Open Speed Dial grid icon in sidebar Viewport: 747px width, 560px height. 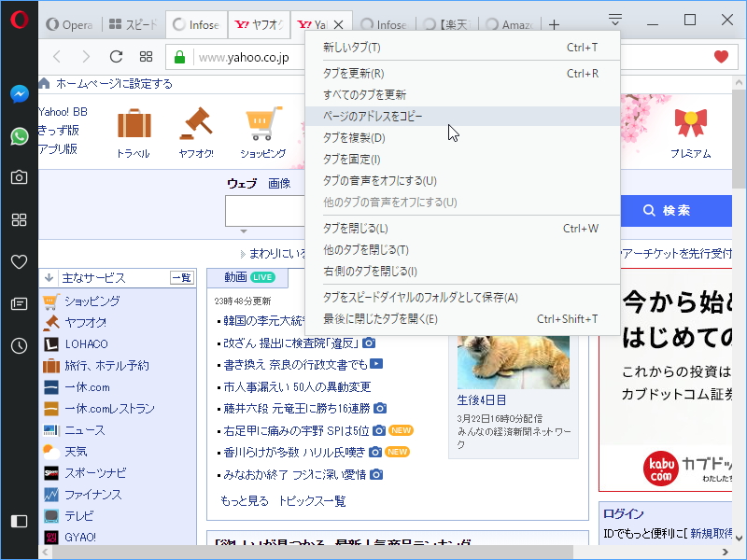pyautogui.click(x=19, y=221)
